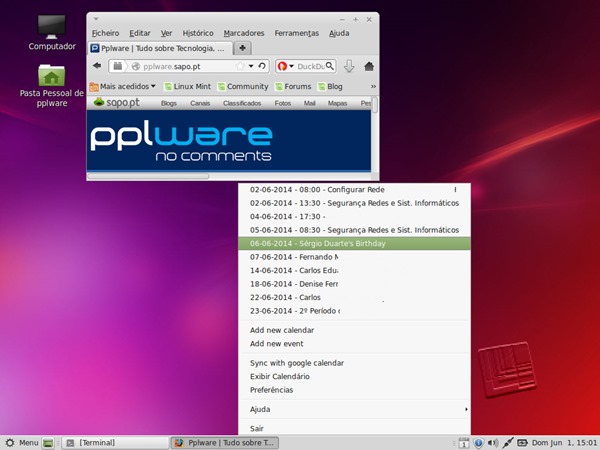Image resolution: width=600 pixels, height=450 pixels.
Task: Open the Editar menu
Action: pyautogui.click(x=140, y=33)
